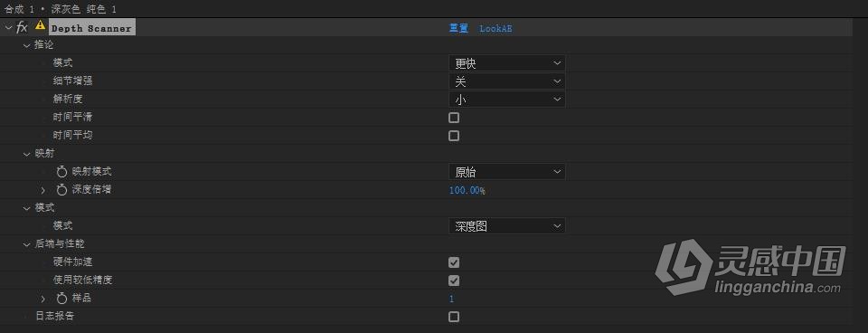Collapse the 后端与性能 section
868x333 pixels.
coord(26,243)
